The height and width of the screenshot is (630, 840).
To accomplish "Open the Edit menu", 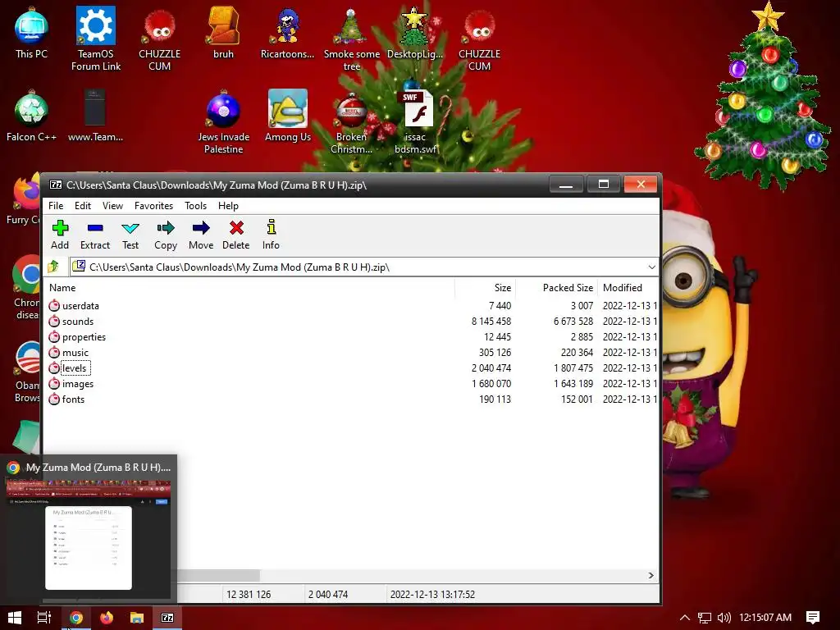I will (83, 206).
